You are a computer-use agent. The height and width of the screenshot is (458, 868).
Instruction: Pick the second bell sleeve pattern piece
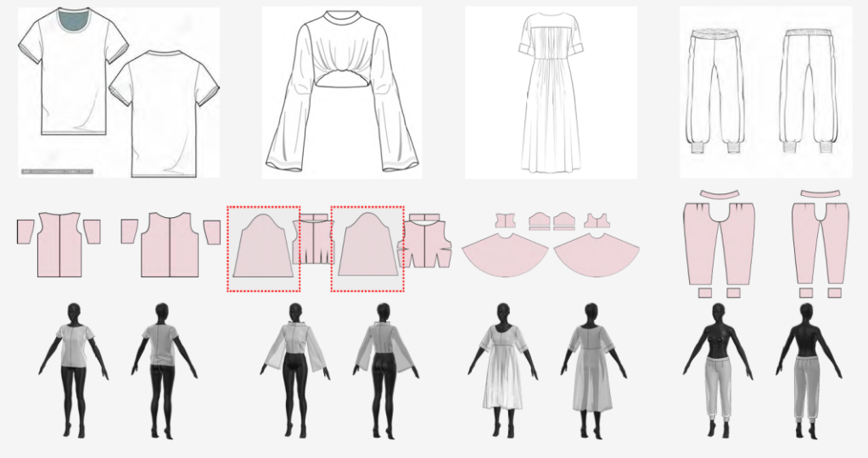point(367,243)
